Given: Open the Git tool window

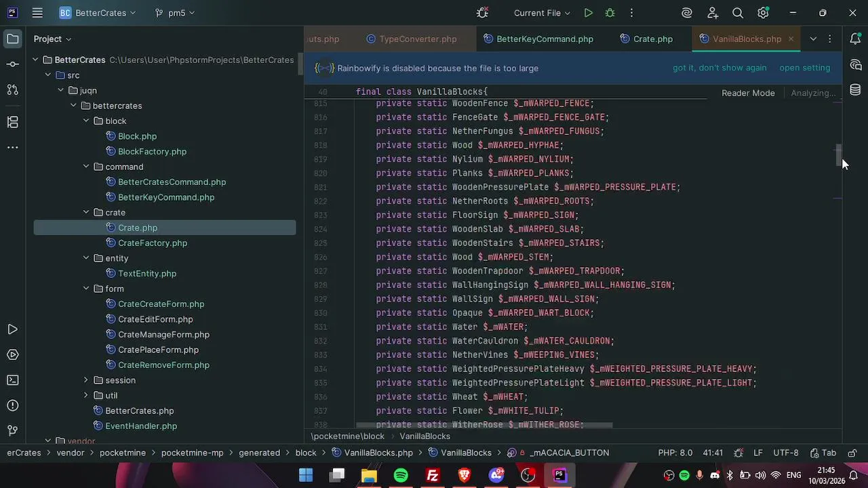Looking at the screenshot, I should coord(12,430).
